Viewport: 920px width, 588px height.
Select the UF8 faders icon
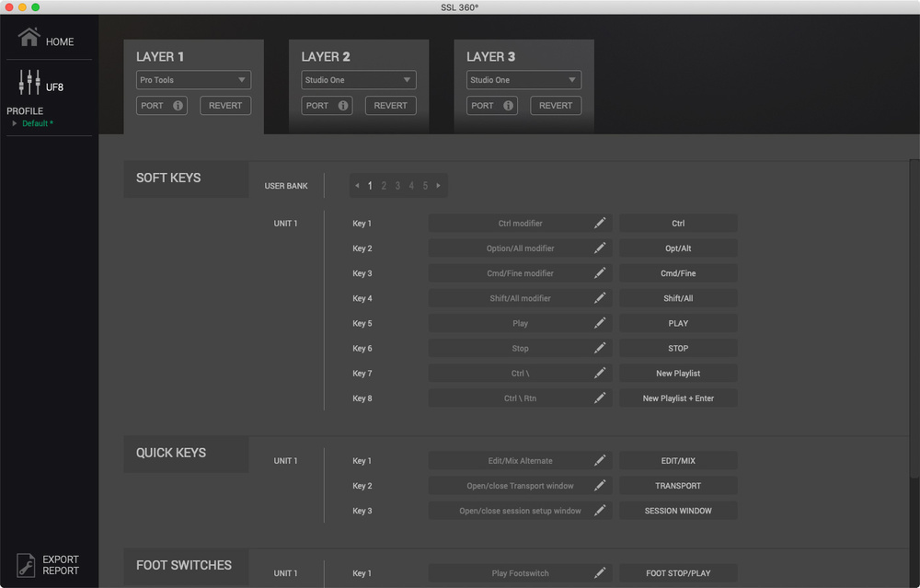tap(29, 83)
